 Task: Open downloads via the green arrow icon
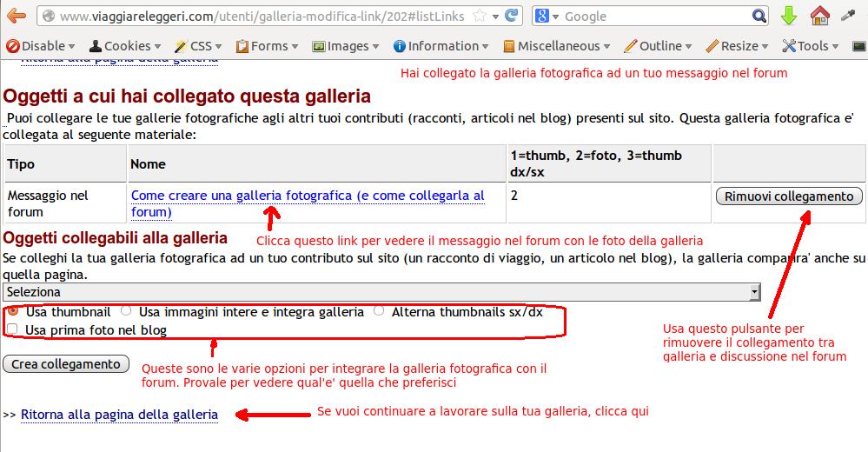click(789, 16)
